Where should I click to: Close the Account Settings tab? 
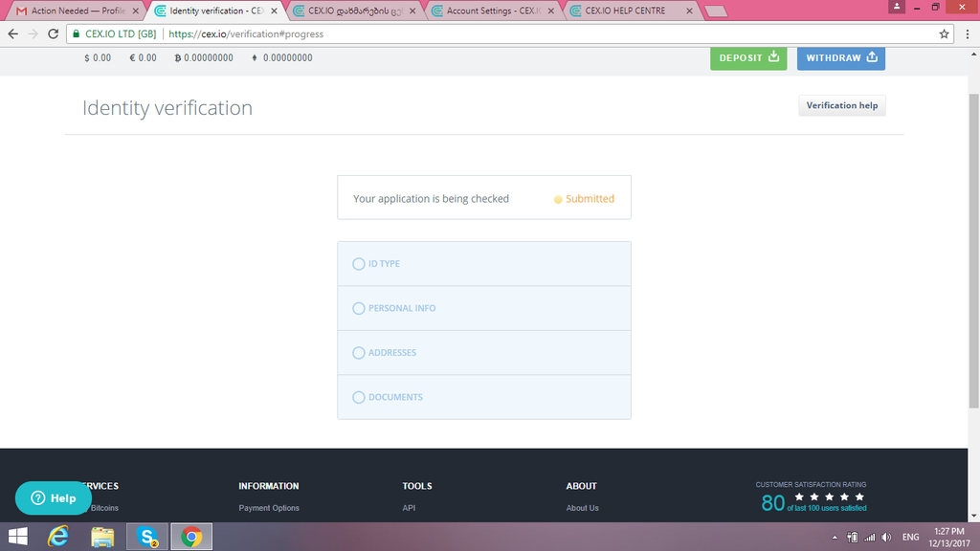coord(550,11)
